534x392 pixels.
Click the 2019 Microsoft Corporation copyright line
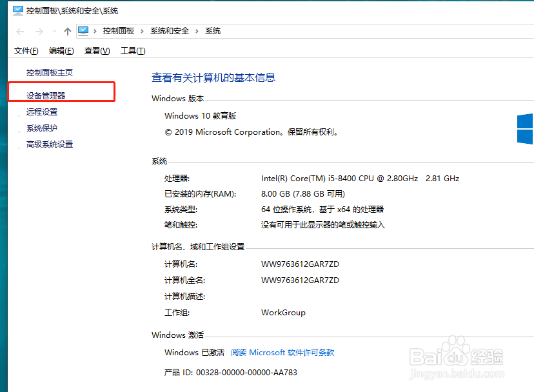252,132
